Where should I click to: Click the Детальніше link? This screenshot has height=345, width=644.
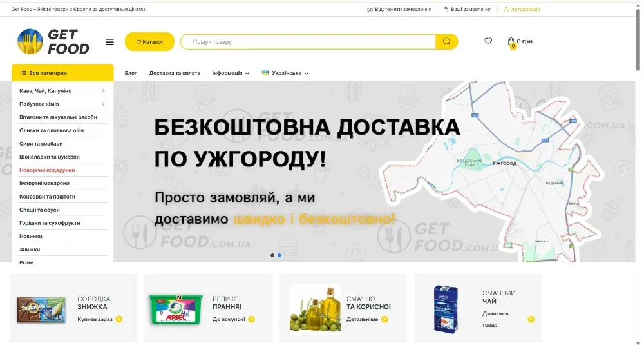[x=362, y=319]
